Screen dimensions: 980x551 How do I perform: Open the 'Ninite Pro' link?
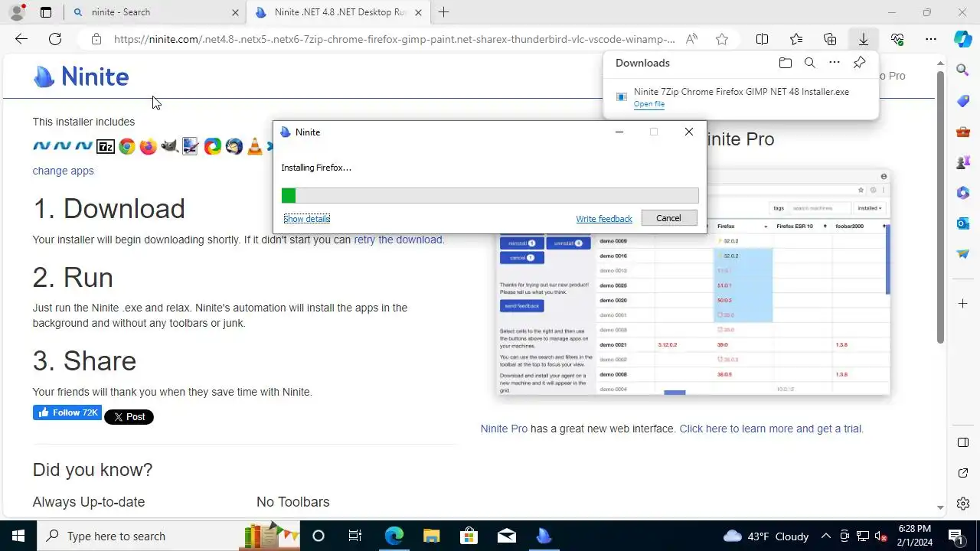(504, 429)
